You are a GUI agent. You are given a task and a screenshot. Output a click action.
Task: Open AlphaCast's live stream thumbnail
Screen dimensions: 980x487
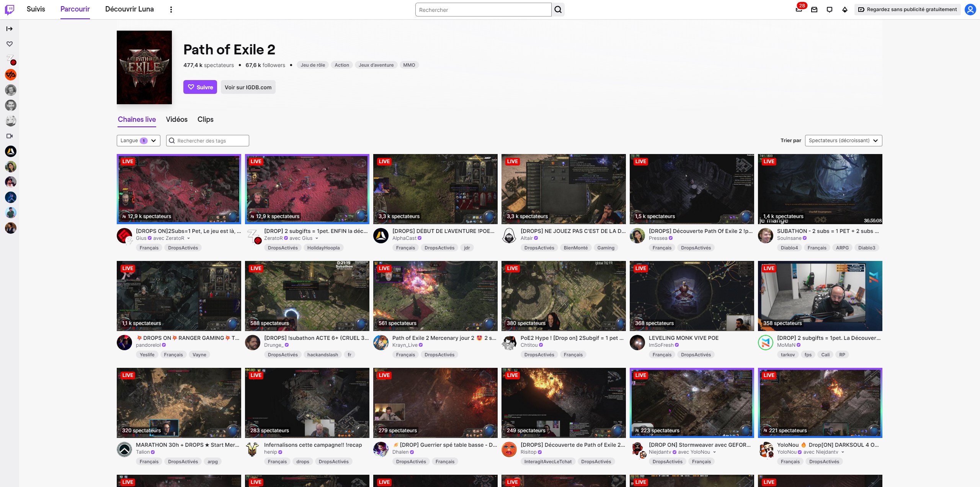coord(435,189)
